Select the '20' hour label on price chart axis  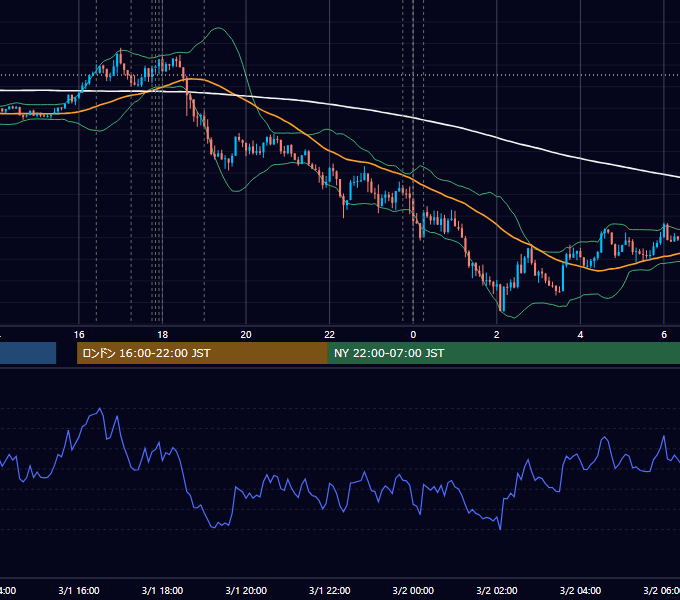point(246,335)
